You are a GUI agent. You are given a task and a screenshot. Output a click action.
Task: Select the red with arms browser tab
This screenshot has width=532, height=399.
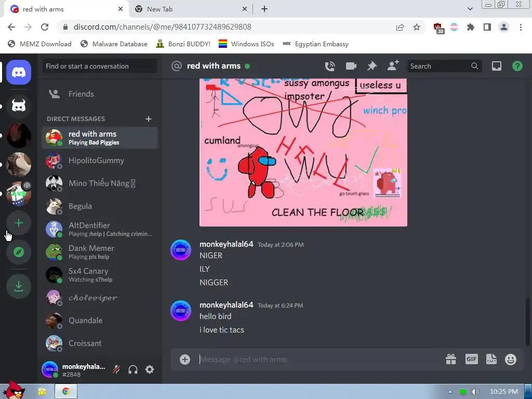[x=66, y=9]
